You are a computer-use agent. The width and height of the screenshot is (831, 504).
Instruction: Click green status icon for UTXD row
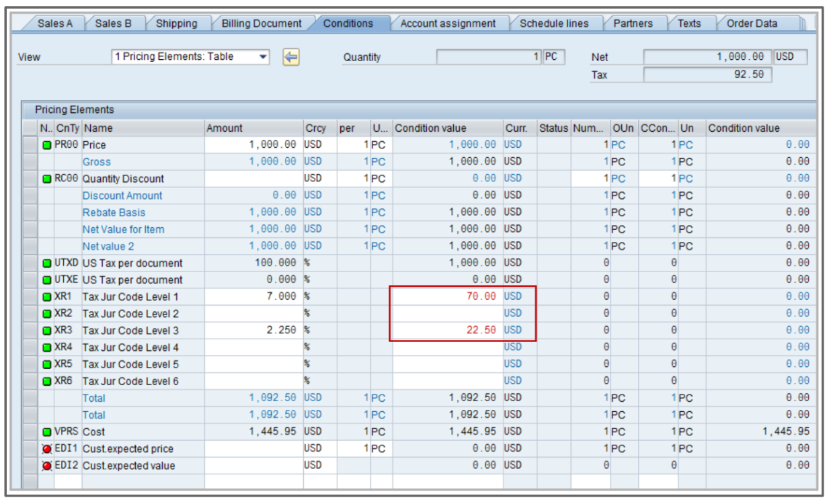click(47, 263)
